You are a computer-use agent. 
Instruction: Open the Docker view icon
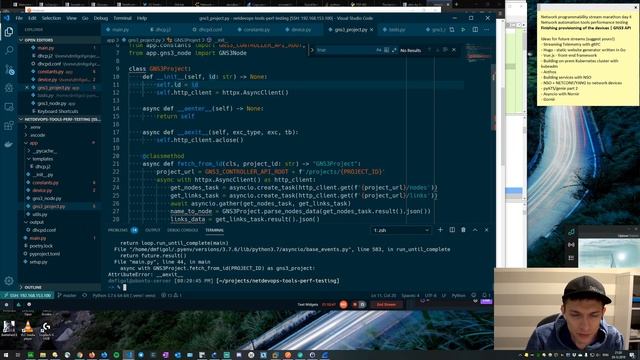pos(9,144)
